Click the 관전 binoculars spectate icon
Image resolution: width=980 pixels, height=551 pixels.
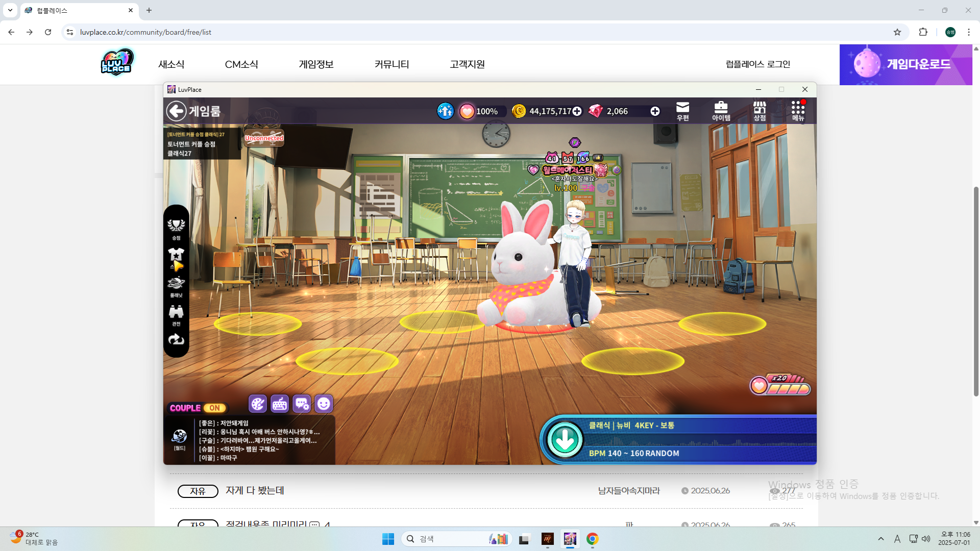coord(176,315)
